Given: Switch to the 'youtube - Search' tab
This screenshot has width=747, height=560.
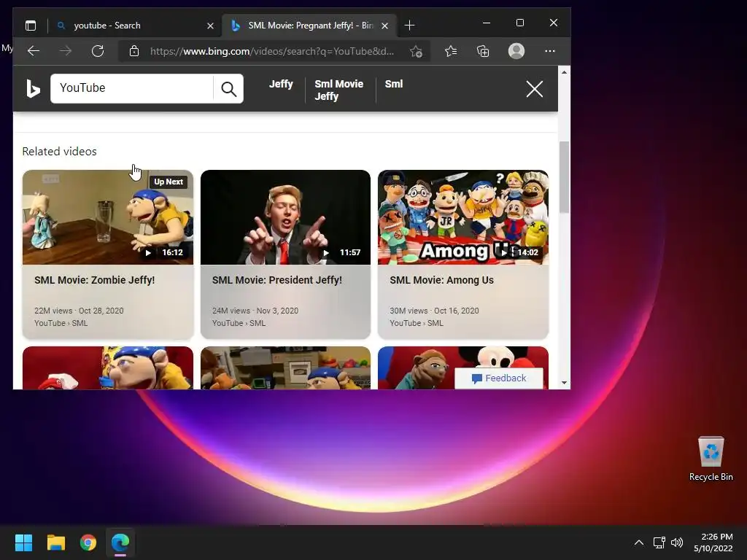Looking at the screenshot, I should click(x=133, y=26).
